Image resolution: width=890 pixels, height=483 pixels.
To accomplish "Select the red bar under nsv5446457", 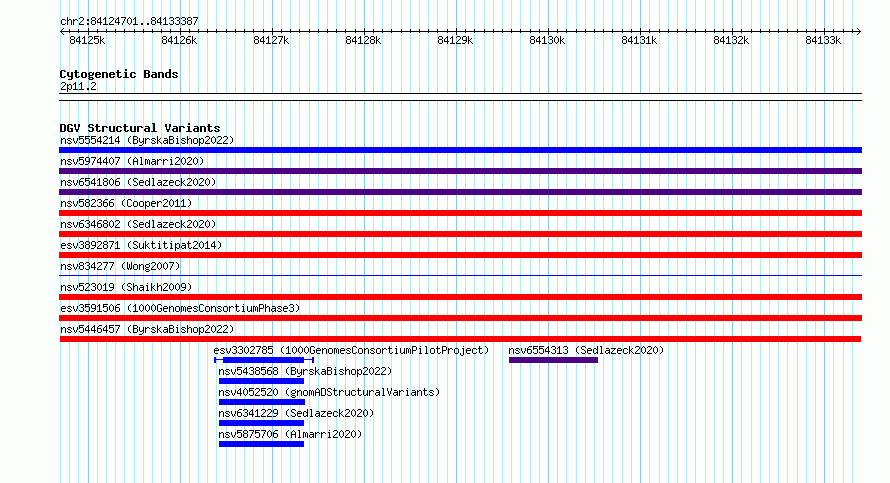I will pyautogui.click(x=460, y=339).
